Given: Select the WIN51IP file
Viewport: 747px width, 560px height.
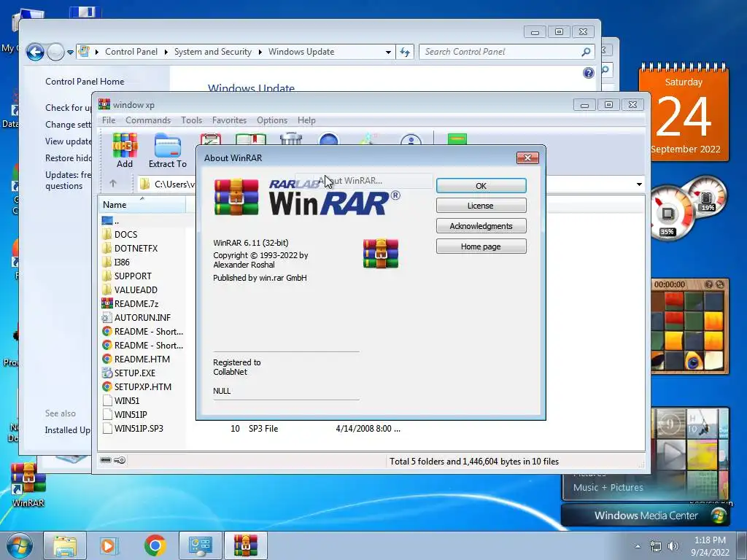Looking at the screenshot, I should point(125,414).
